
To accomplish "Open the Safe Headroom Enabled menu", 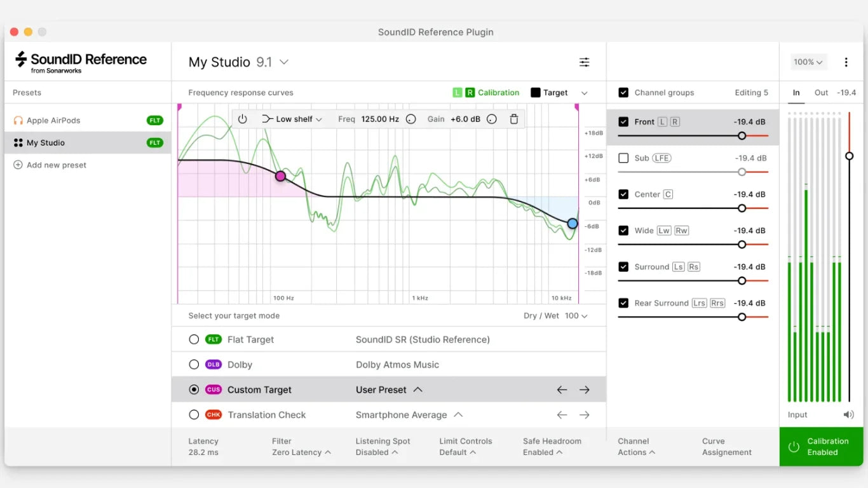I will [x=552, y=447].
